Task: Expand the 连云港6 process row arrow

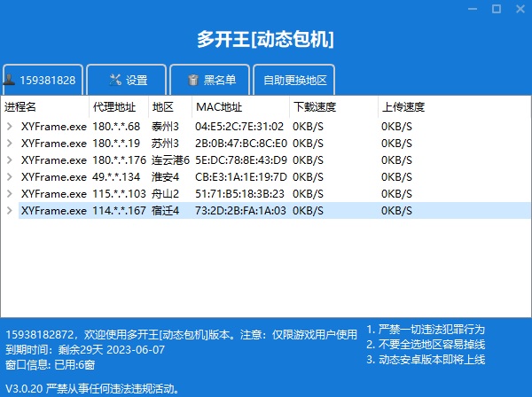Action: coord(10,160)
